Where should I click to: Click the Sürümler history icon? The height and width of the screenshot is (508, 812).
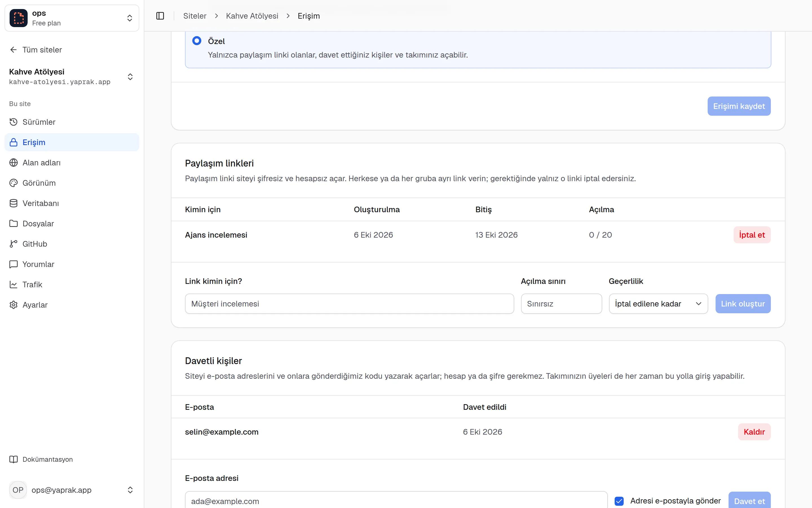click(14, 122)
